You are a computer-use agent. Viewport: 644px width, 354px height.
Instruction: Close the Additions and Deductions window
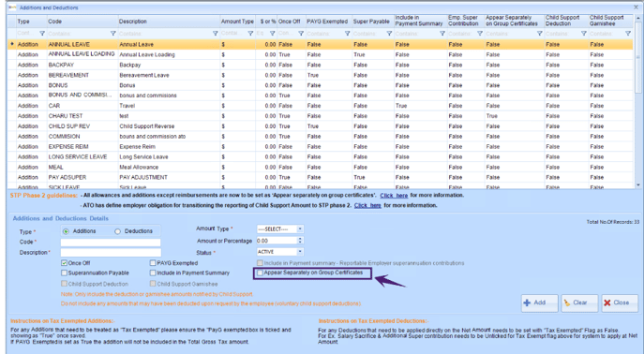[x=637, y=7]
